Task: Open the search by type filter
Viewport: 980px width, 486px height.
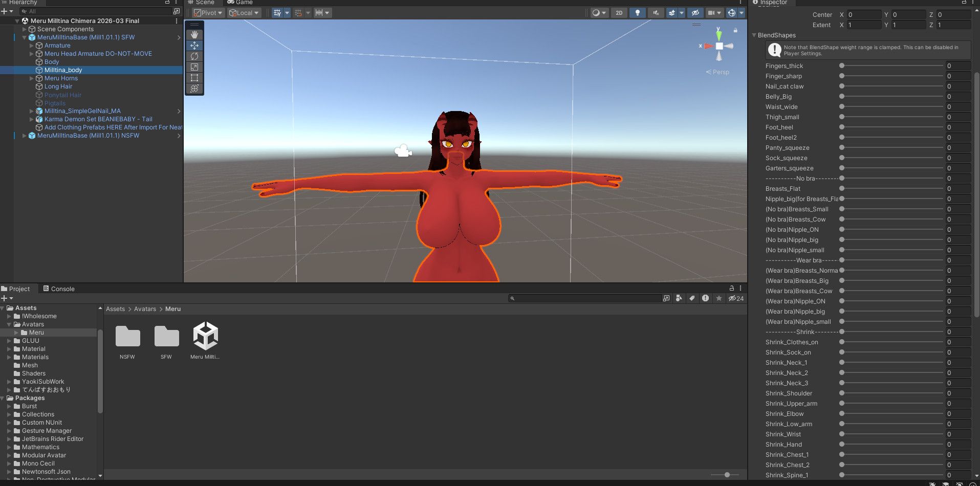Action: 679,298
